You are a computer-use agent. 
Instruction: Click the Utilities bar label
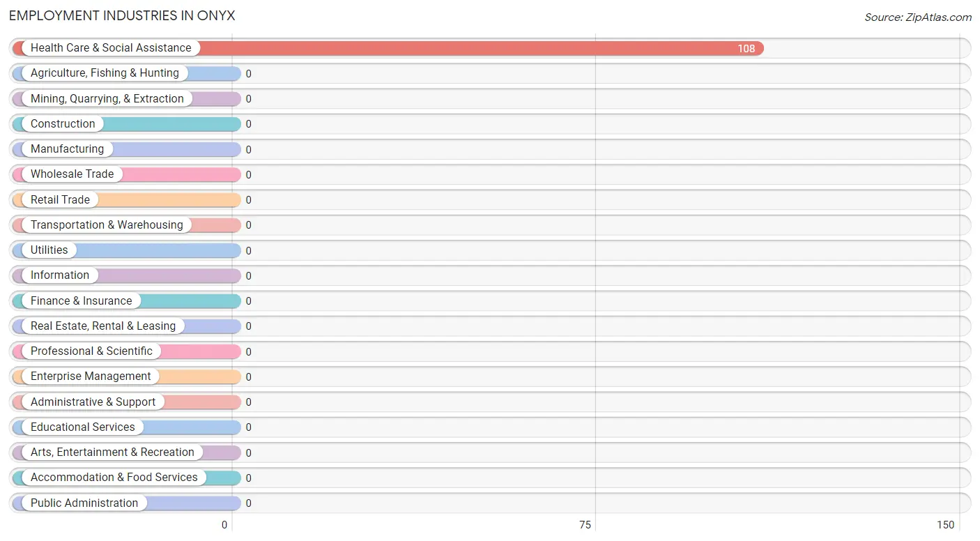(x=49, y=250)
